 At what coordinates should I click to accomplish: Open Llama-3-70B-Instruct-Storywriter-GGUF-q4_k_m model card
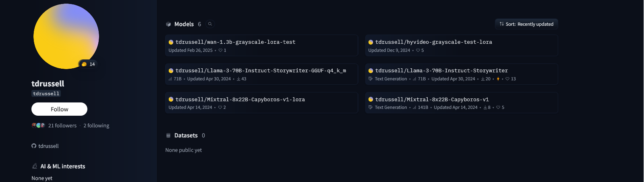coord(261,70)
